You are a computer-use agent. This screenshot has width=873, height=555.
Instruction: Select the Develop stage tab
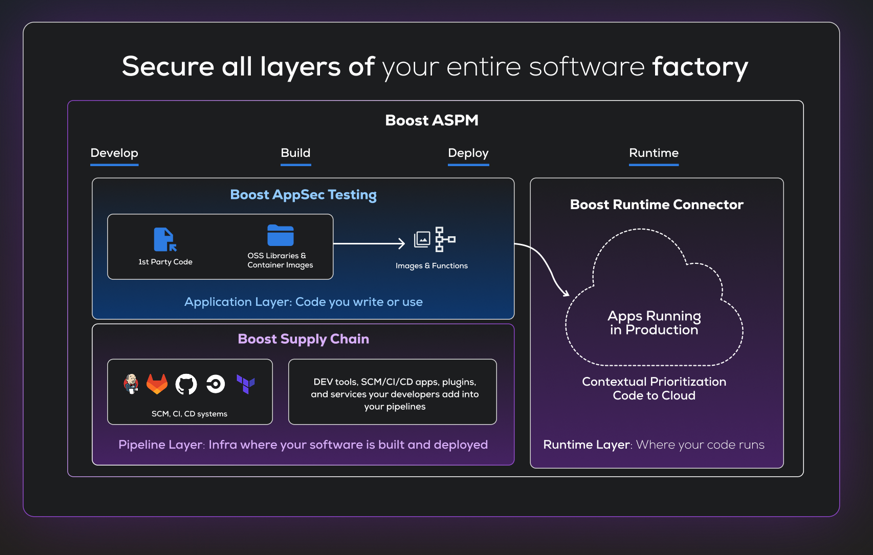pyautogui.click(x=114, y=153)
